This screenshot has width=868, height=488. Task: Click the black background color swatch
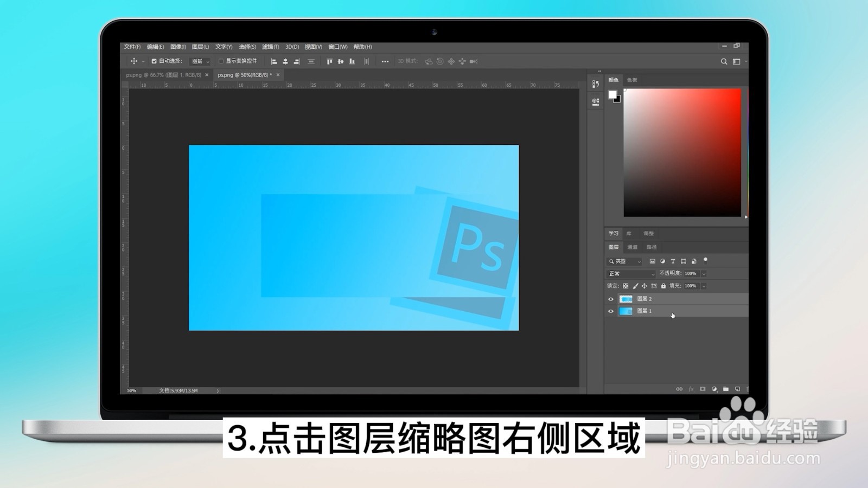tap(618, 100)
